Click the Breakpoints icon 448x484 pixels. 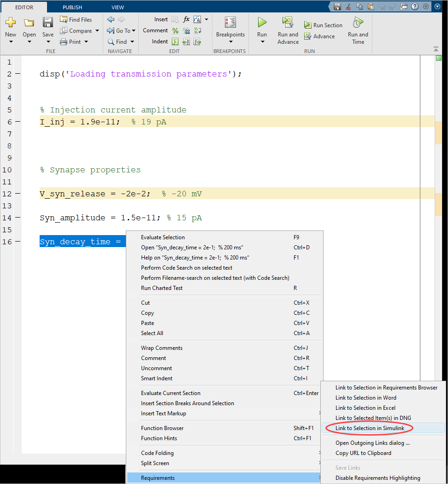pyautogui.click(x=230, y=23)
